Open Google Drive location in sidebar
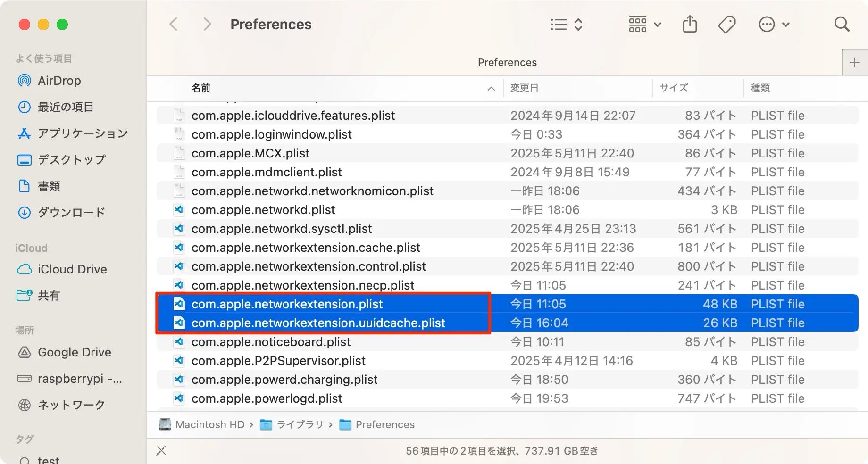Screen dimensions: 868x464 click(75, 352)
